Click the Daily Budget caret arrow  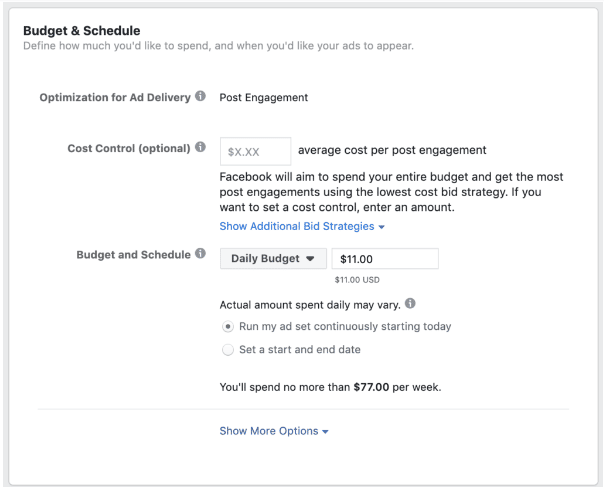tap(310, 259)
